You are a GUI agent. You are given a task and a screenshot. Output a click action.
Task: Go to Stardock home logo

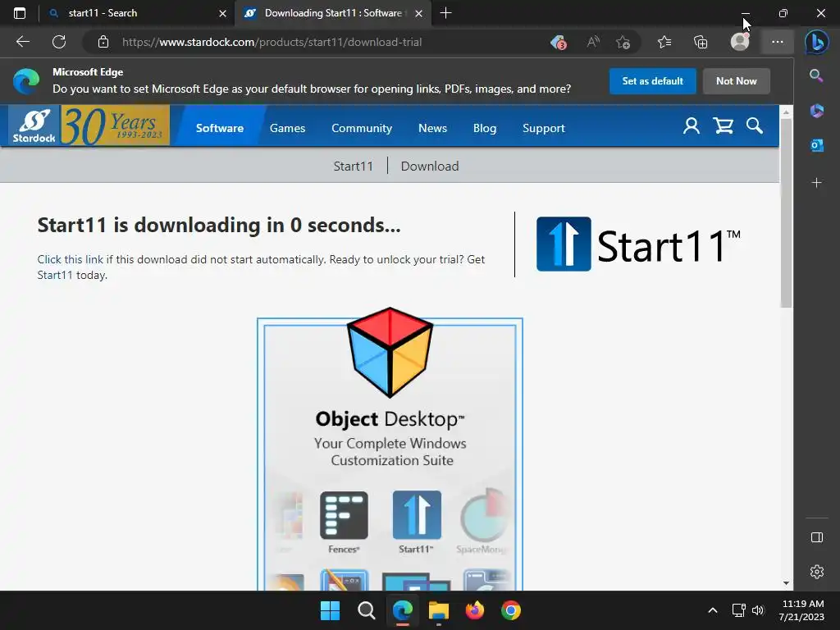point(34,126)
